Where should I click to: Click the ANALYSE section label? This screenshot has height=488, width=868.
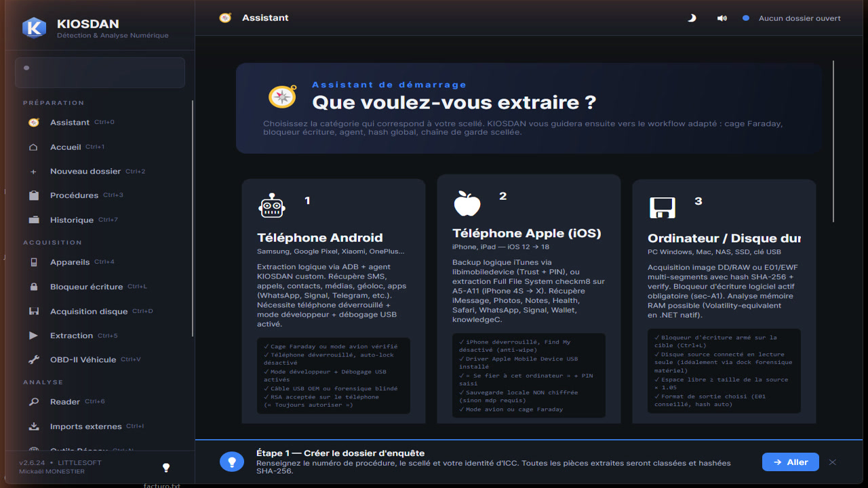[x=43, y=382]
